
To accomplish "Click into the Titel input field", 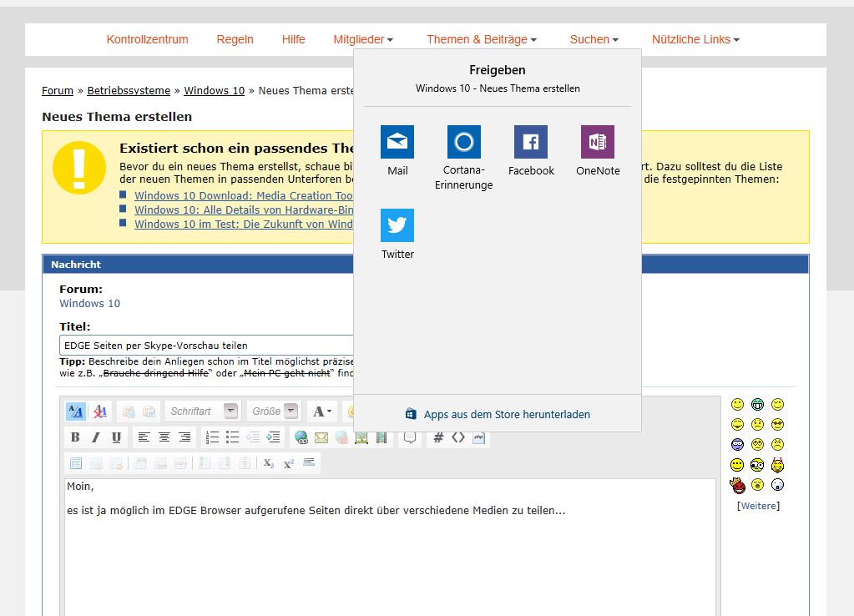I will click(206, 346).
